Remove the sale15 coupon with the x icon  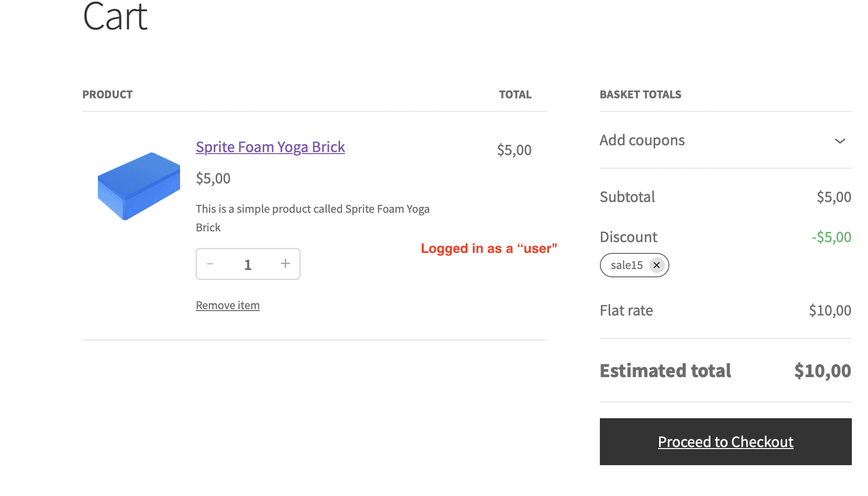(657, 265)
